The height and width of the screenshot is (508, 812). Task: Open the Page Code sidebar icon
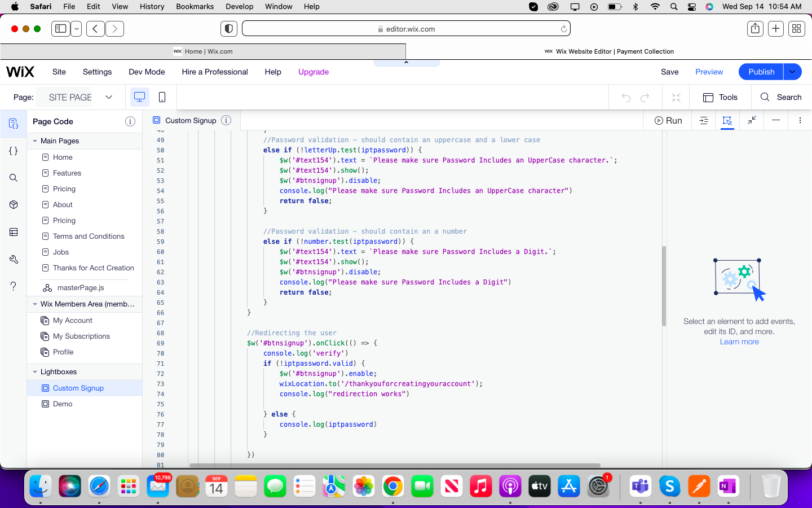(x=14, y=124)
